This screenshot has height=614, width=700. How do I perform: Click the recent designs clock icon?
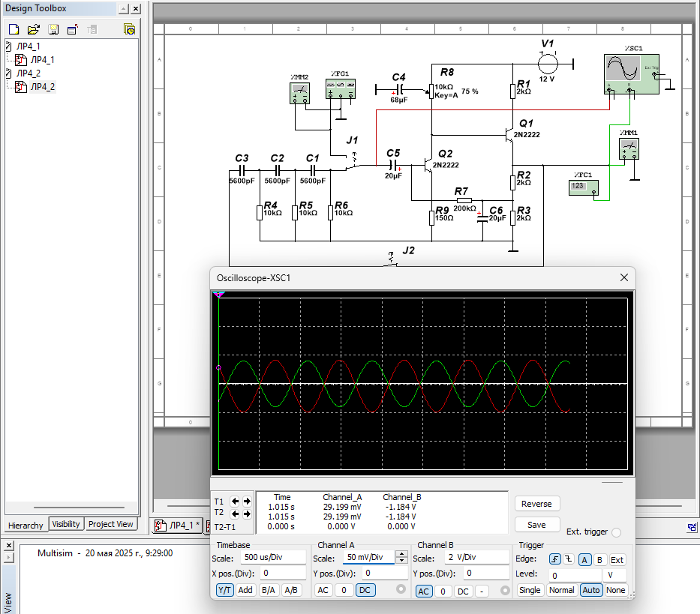(x=130, y=29)
